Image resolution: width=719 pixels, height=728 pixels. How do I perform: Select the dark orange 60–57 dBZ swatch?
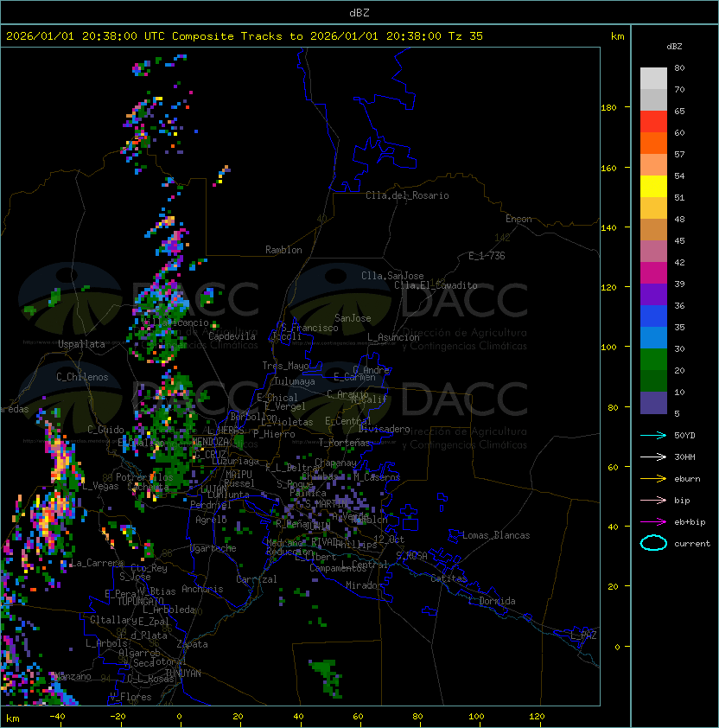pyautogui.click(x=653, y=143)
